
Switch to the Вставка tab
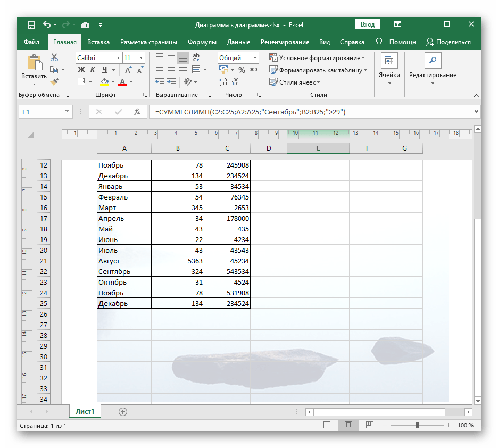coord(98,42)
